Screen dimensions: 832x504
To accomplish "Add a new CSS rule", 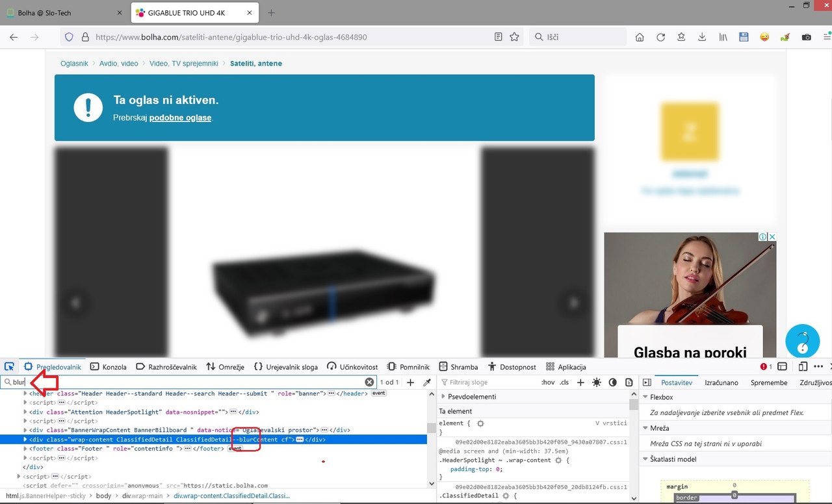I will (580, 383).
